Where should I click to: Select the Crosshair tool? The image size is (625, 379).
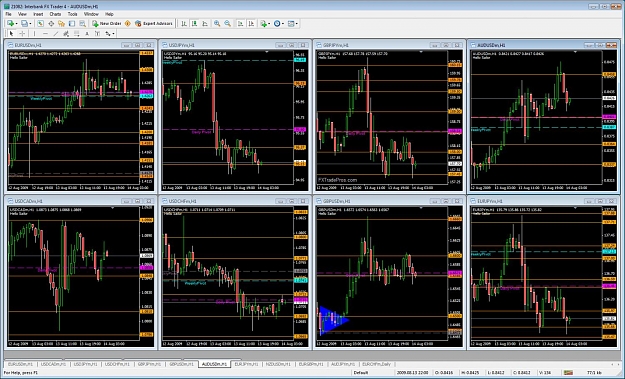click(22, 33)
